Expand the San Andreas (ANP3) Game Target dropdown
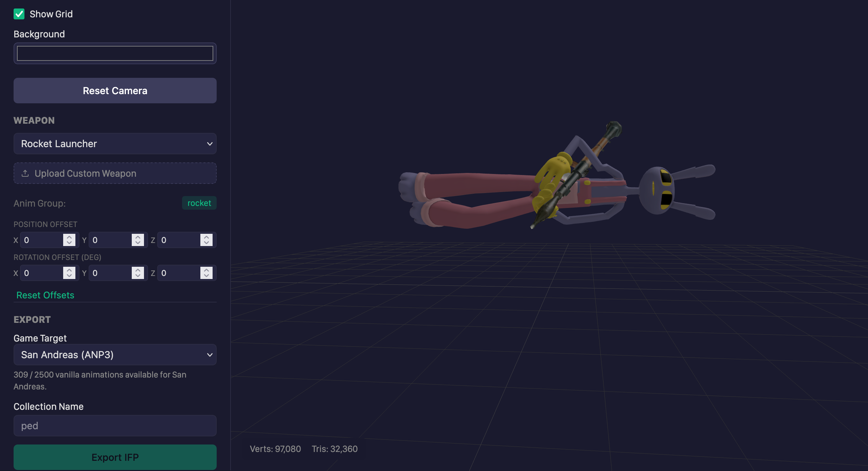 115,355
